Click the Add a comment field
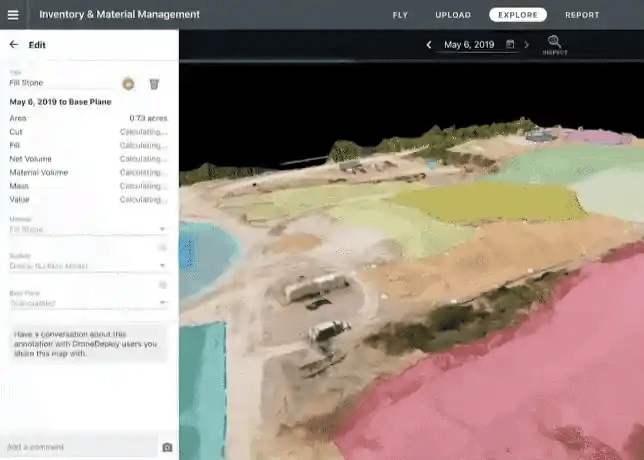Image resolution: width=644 pixels, height=460 pixels. pyautogui.click(x=78, y=447)
